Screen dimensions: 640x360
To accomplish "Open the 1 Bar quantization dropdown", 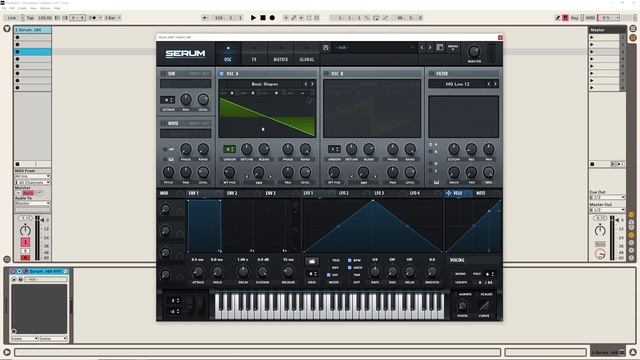I will click(113, 18).
